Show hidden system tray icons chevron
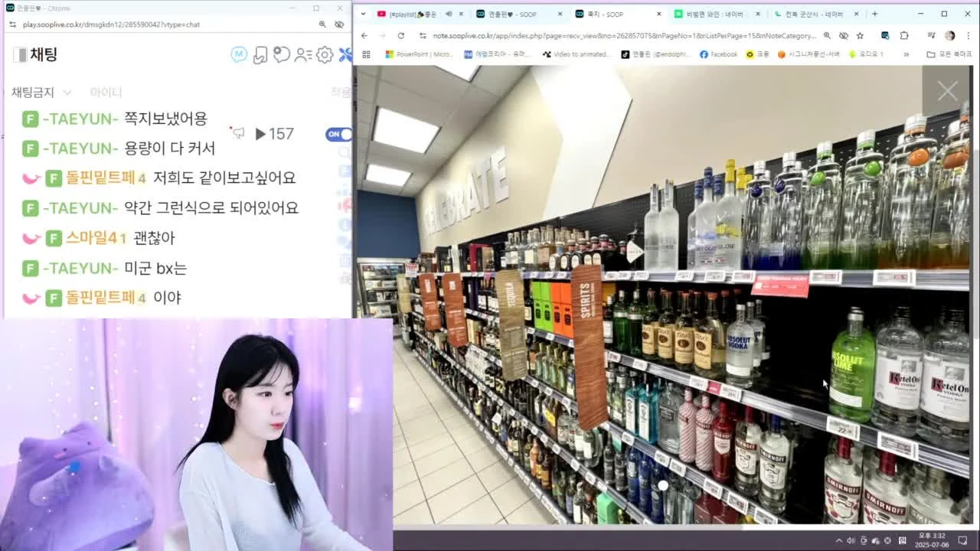Screen dimensions: 980x551 coord(840,541)
